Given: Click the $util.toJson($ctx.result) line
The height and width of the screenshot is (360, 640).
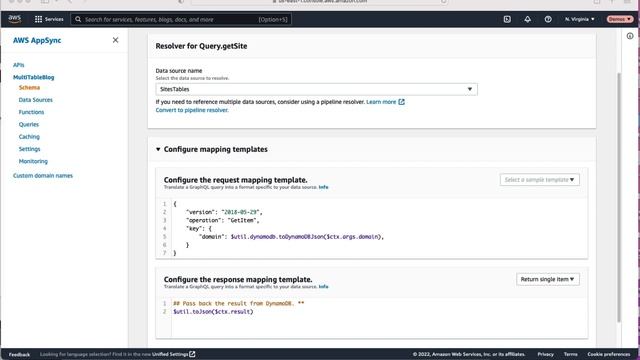Looking at the screenshot, I should coord(213,311).
